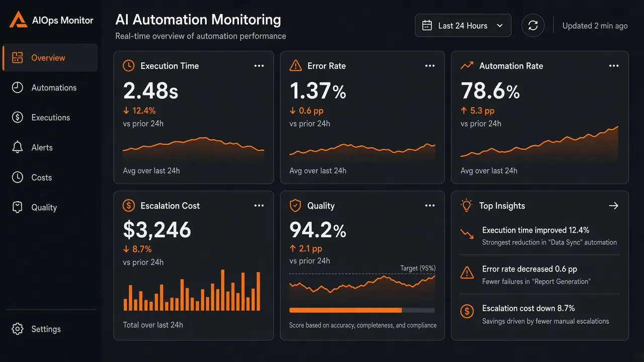Click the Top Insights heading
644x362 pixels.
click(x=502, y=206)
